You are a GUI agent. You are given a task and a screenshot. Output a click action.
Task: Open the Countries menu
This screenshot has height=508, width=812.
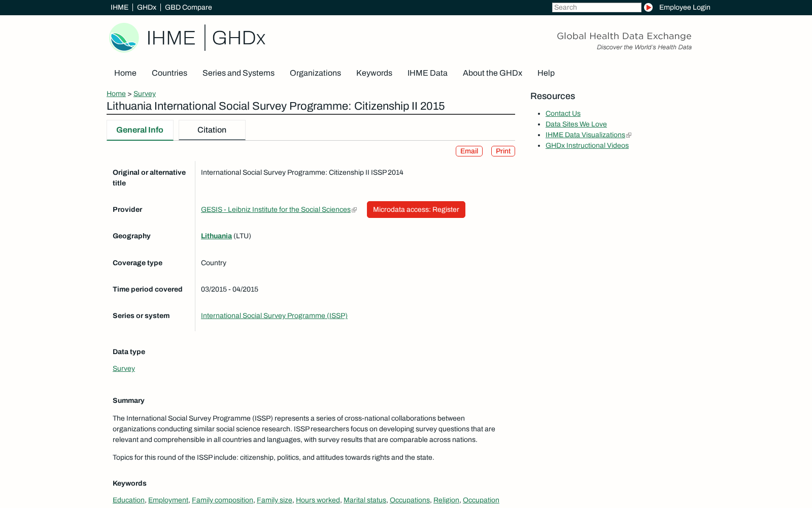click(x=170, y=73)
